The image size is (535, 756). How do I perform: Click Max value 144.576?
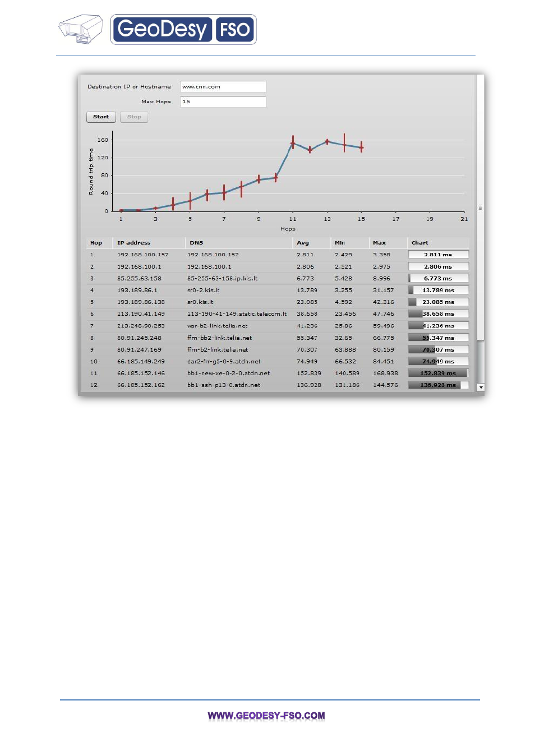click(385, 385)
